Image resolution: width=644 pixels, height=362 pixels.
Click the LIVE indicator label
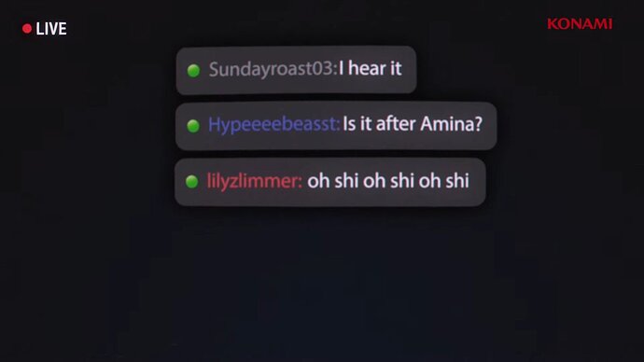pyautogui.click(x=51, y=29)
